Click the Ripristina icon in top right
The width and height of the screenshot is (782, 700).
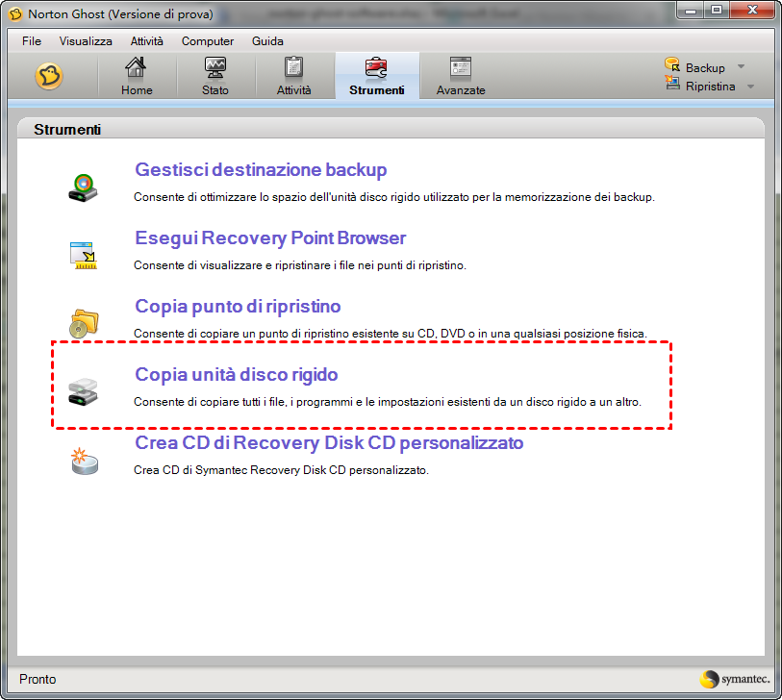[x=672, y=83]
